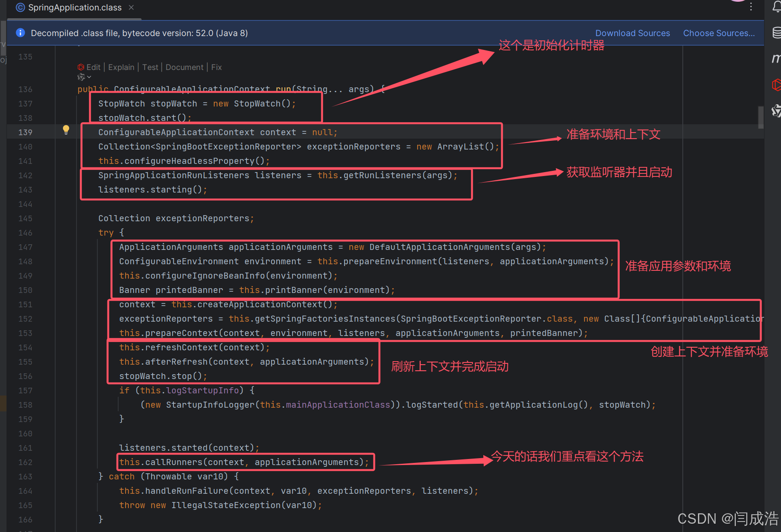Click the lightbulb intention icon on line 139
The height and width of the screenshot is (532, 781).
click(66, 130)
